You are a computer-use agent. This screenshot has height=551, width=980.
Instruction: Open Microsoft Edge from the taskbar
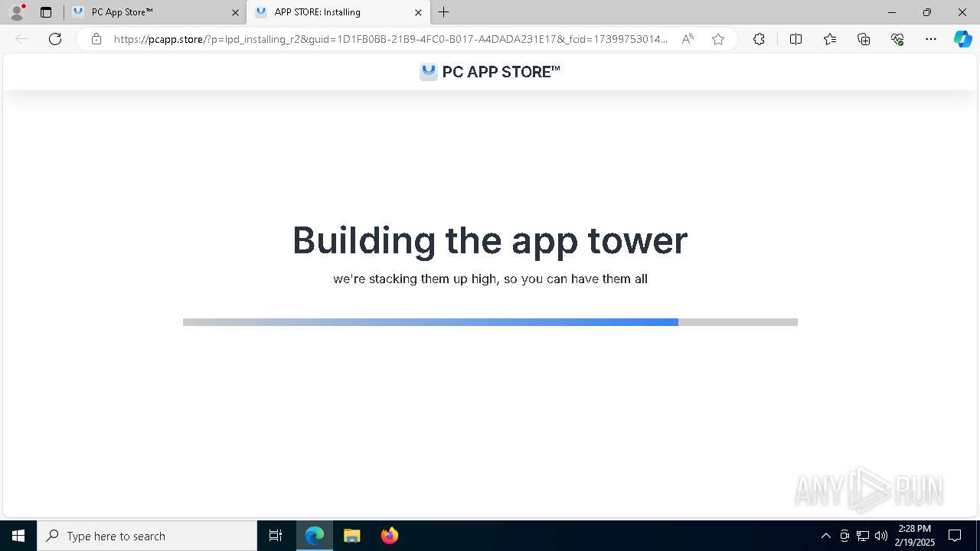(x=315, y=536)
